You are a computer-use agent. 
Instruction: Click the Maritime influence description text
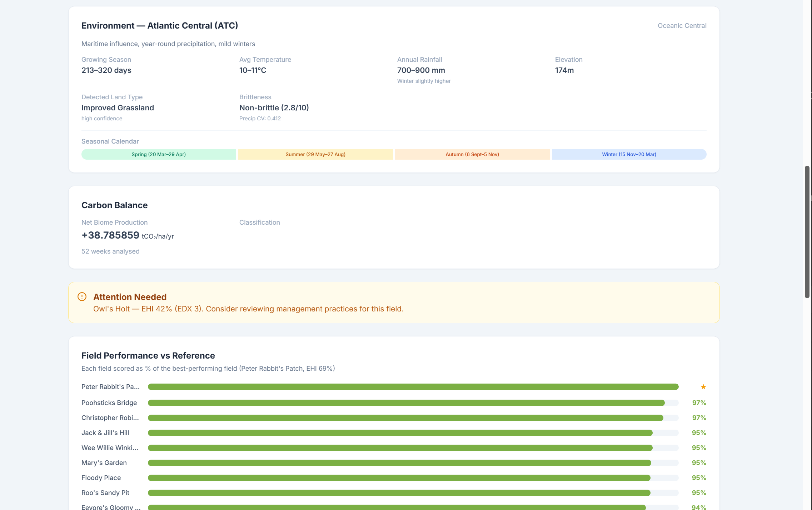click(x=168, y=44)
